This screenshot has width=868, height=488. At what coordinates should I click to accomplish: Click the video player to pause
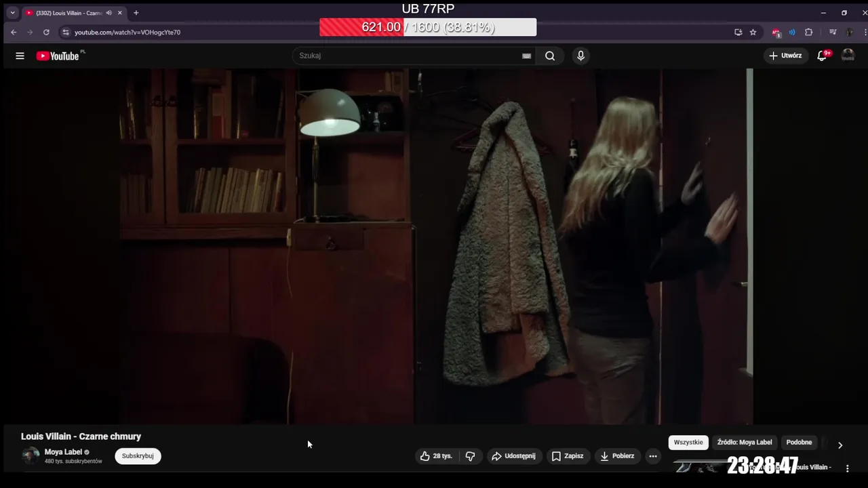pyautogui.click(x=437, y=246)
